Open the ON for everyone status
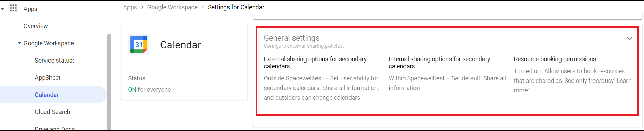 coord(149,90)
